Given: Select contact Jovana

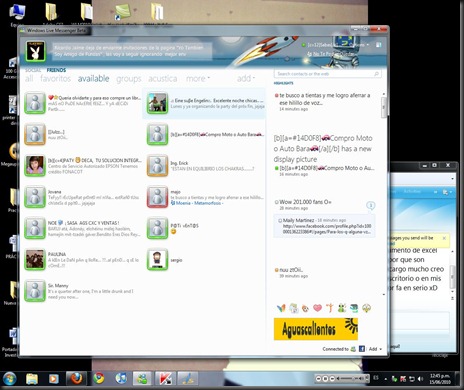Looking at the screenshot, I should (x=83, y=197).
